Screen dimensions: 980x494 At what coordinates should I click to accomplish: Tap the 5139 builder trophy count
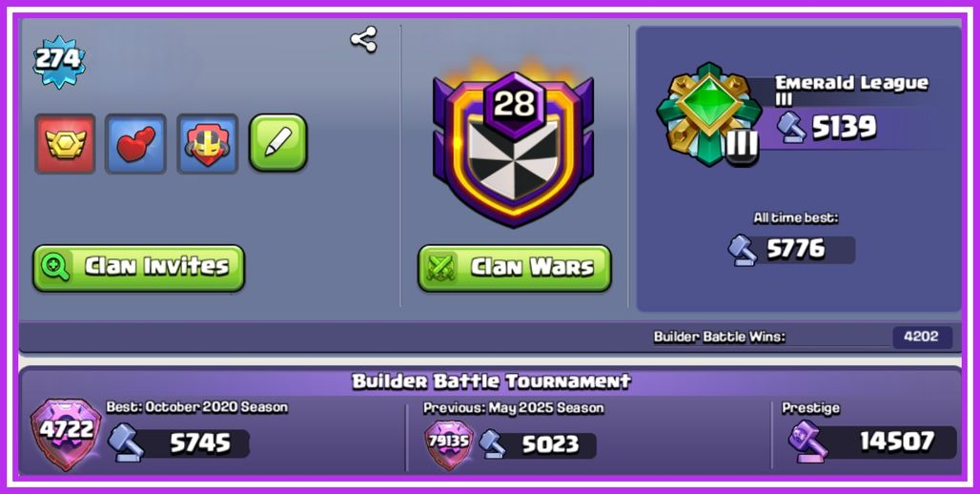pos(845,128)
